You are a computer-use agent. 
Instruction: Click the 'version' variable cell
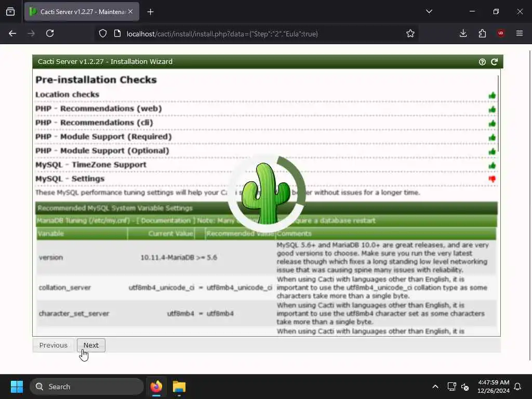51,258
